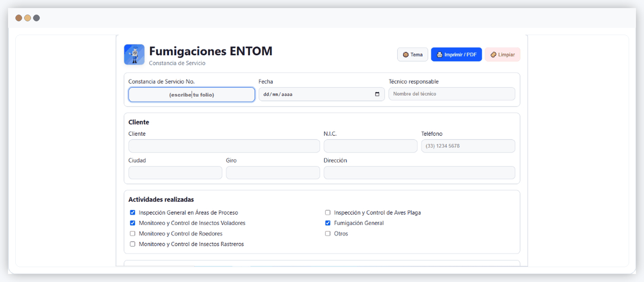Check Monitoreo y Control de Insectos Rastreros
This screenshot has width=644, height=282.
point(132,244)
